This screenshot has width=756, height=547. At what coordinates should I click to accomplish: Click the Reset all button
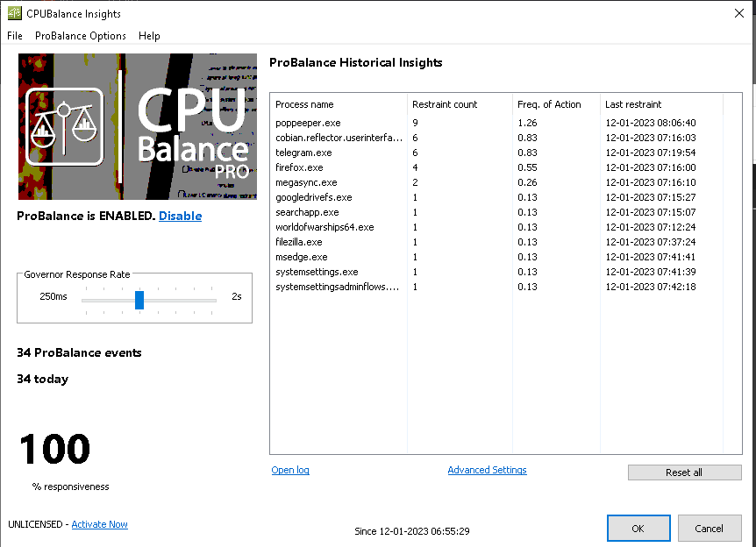click(684, 472)
